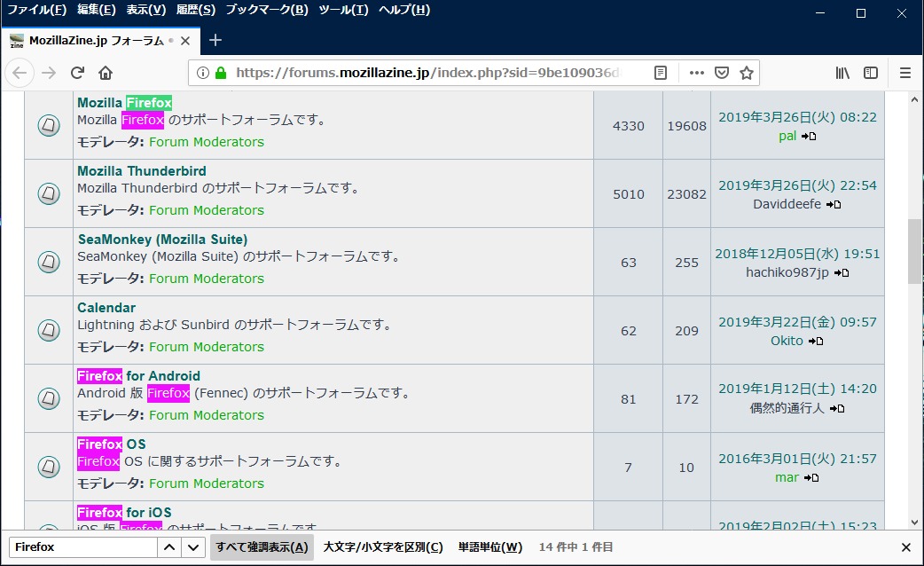The height and width of the screenshot is (566, 924).
Task: View latest post icon next to 偶然的通行人
Action: [837, 409]
